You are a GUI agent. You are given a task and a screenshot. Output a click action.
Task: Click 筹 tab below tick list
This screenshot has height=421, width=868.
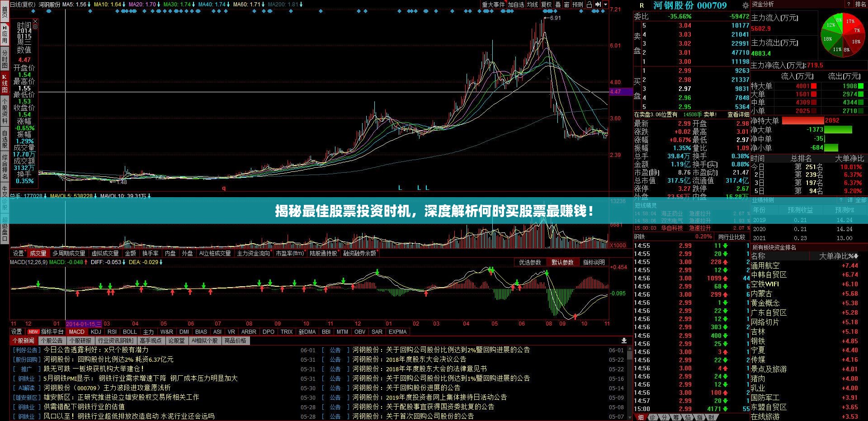(676, 417)
